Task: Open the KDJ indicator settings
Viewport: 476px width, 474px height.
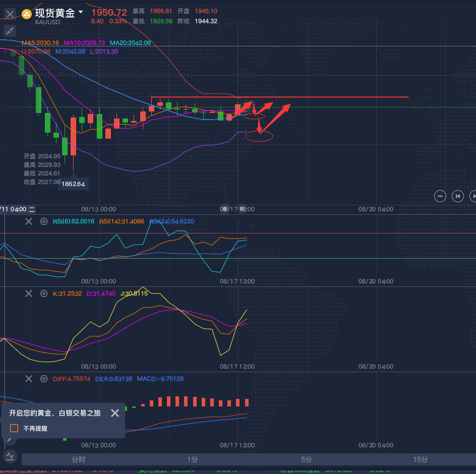Action: click(44, 293)
